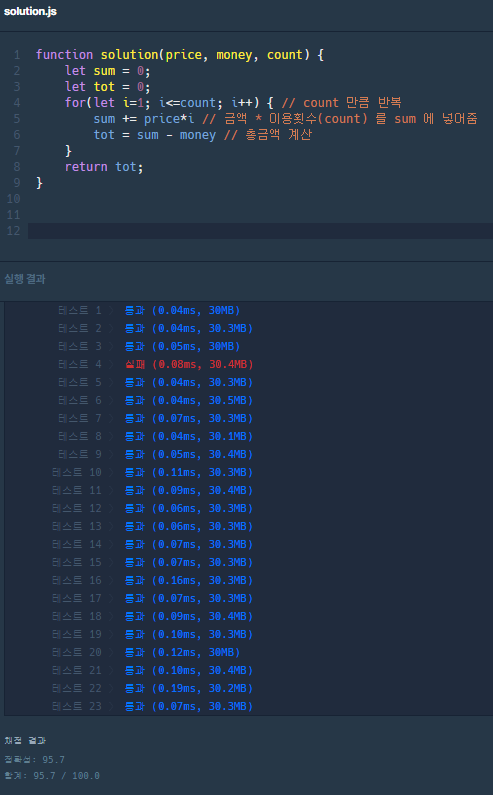Select the 테스트 20 result row
Viewport: 493px width, 795px height.
tap(146, 653)
